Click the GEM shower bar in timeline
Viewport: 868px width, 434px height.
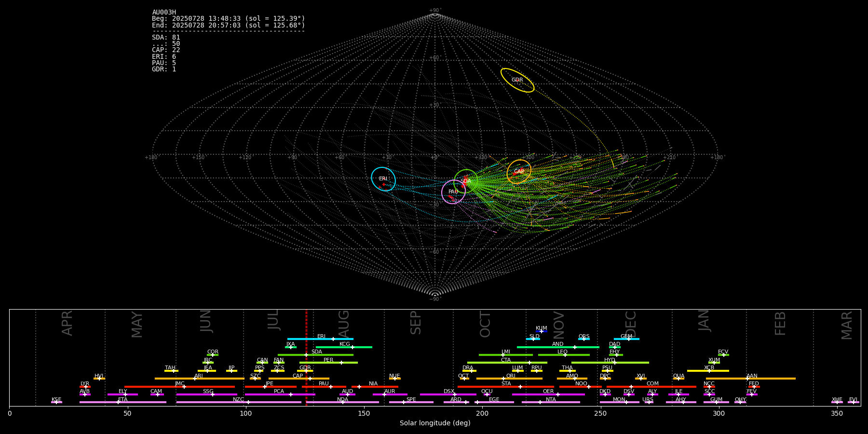[626, 339]
